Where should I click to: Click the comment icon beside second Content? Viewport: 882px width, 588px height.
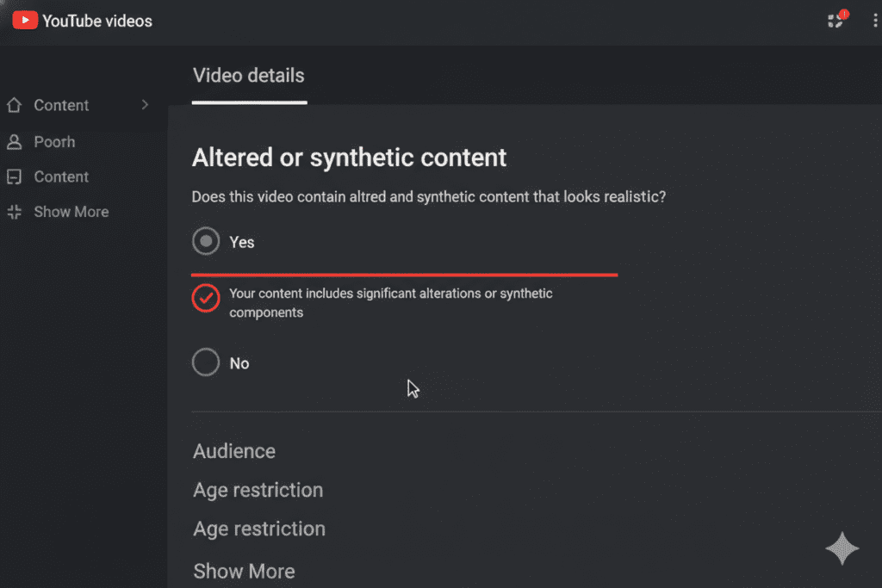point(14,177)
